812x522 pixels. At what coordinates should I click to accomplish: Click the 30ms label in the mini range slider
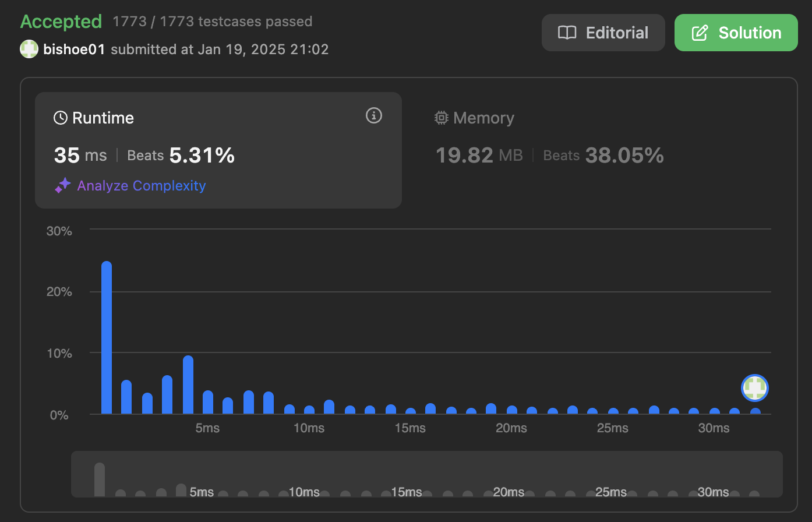click(x=713, y=492)
